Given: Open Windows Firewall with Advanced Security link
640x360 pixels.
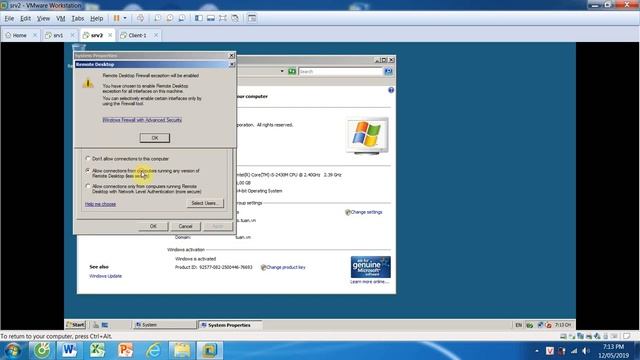Looking at the screenshot, I should click(142, 120).
